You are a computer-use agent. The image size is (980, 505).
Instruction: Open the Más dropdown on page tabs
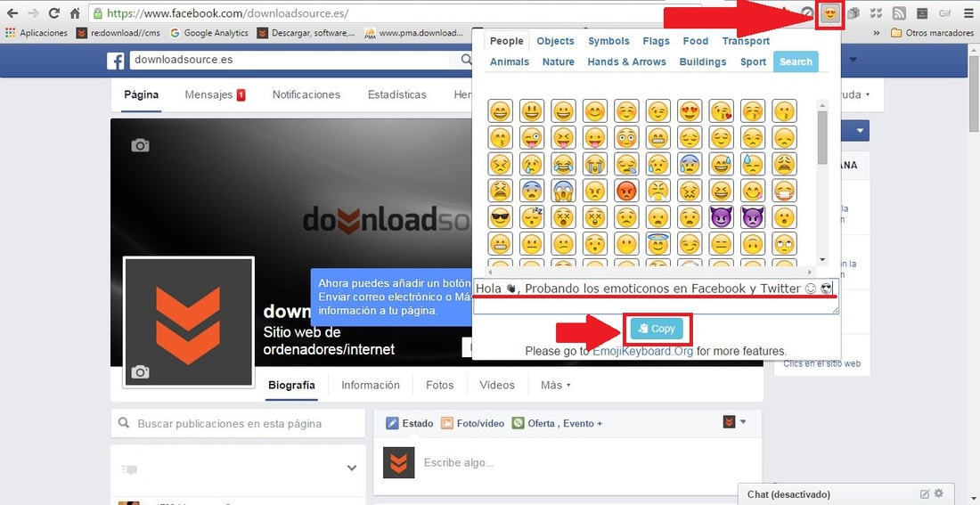tap(556, 385)
